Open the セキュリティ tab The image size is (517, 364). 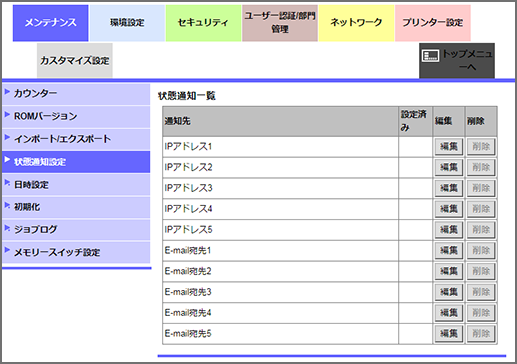coord(203,23)
